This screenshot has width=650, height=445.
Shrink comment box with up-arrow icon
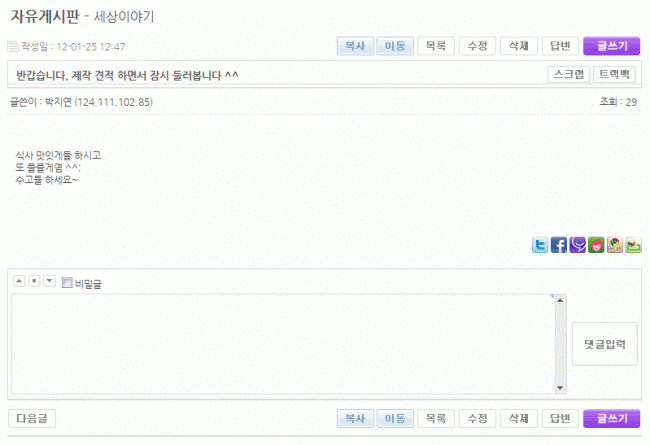coord(19,281)
